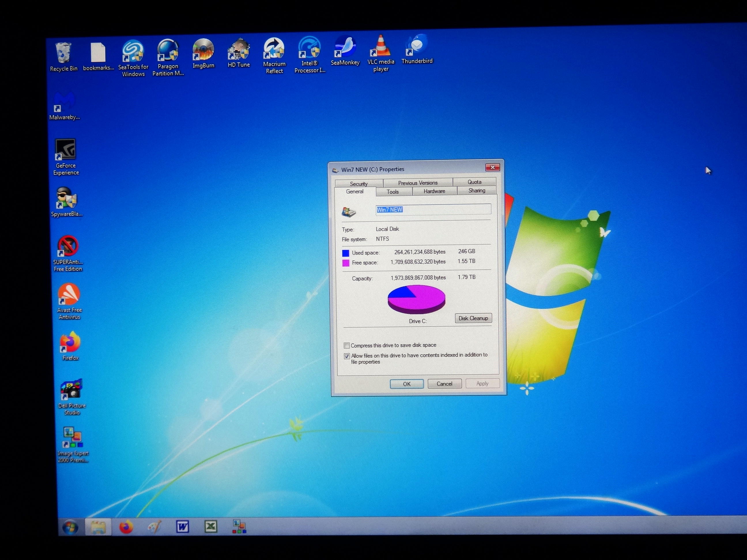Image resolution: width=747 pixels, height=560 pixels.
Task: Select the General tab
Action: click(x=354, y=191)
